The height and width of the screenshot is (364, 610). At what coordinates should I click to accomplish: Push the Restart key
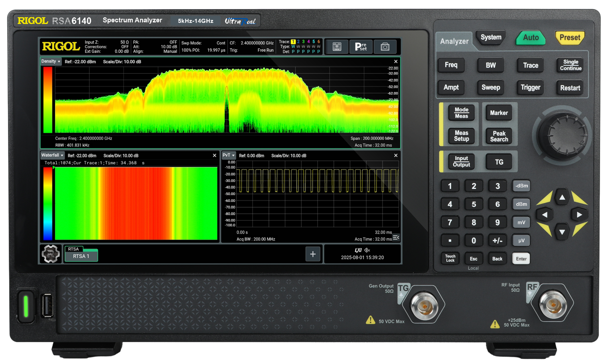(570, 88)
